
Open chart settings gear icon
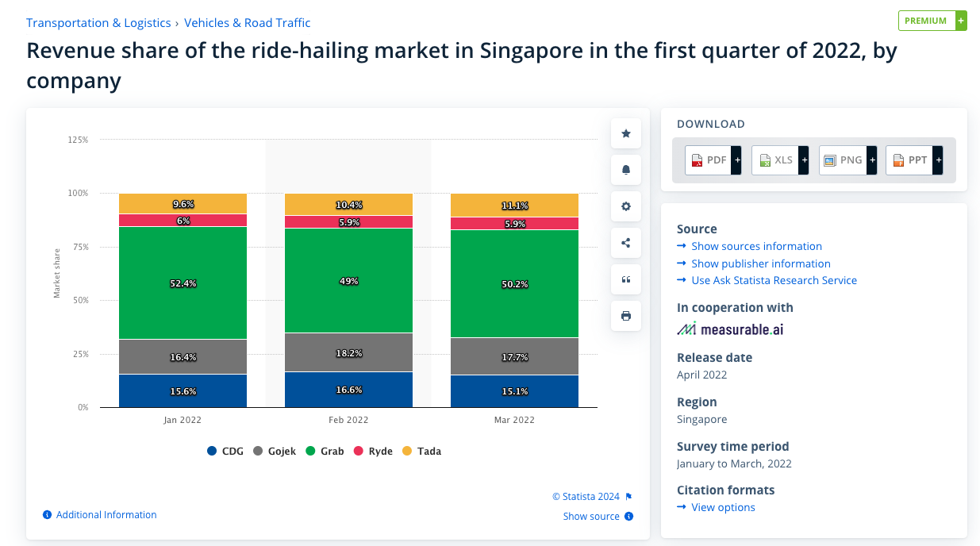click(x=626, y=206)
